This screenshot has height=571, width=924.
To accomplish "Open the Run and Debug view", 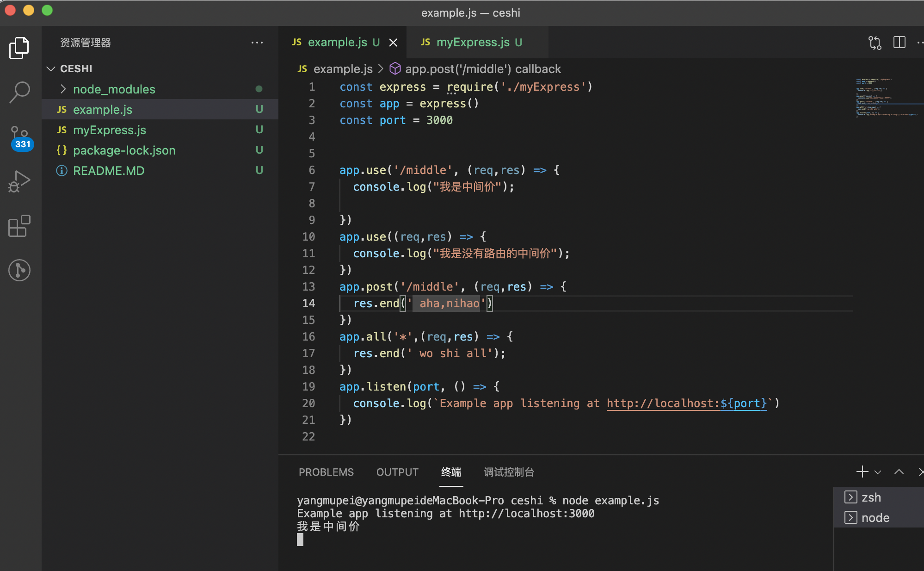I will (19, 181).
